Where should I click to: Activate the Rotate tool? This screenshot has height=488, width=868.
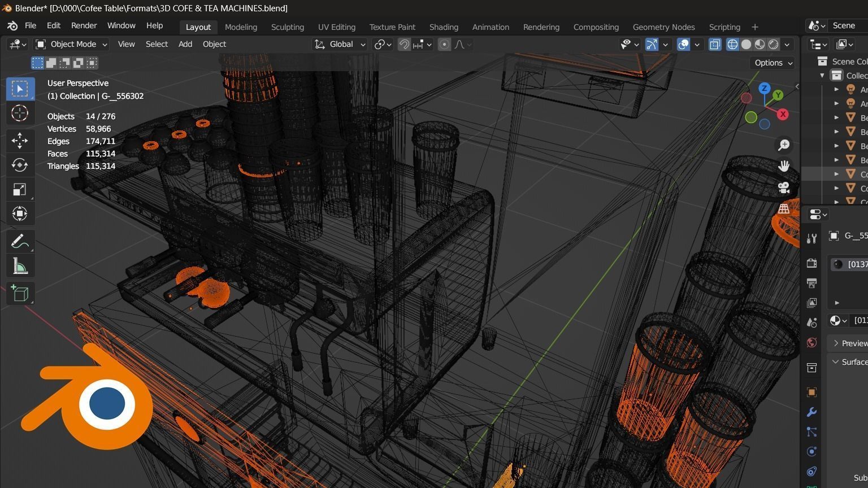point(20,165)
